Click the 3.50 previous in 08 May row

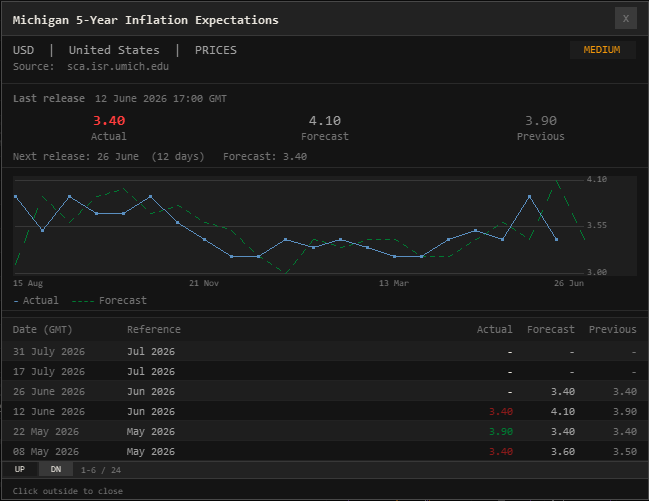pos(625,451)
